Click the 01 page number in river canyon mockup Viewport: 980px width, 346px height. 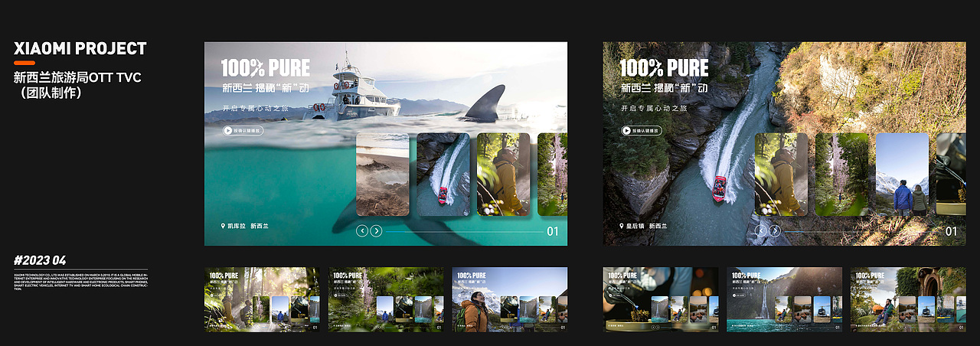(x=952, y=231)
